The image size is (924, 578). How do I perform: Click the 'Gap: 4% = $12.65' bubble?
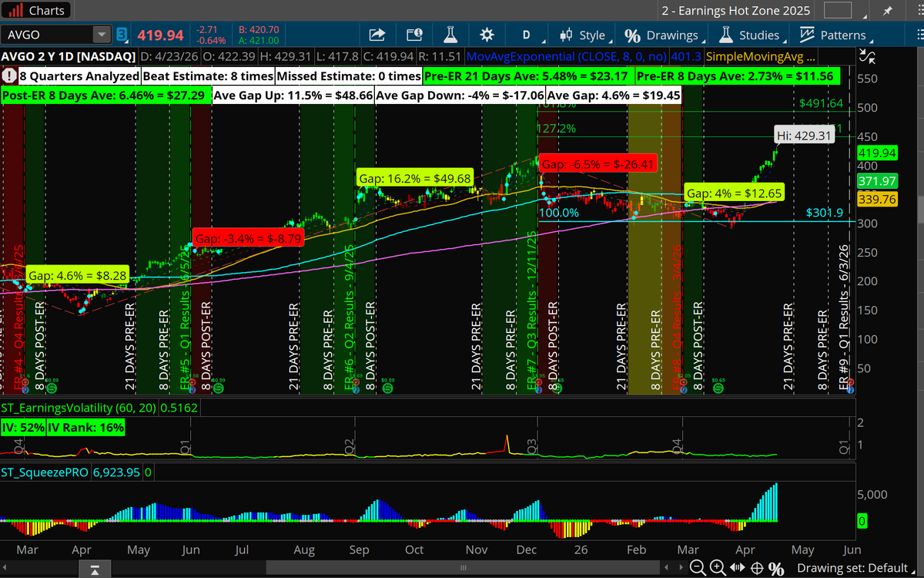(x=735, y=193)
